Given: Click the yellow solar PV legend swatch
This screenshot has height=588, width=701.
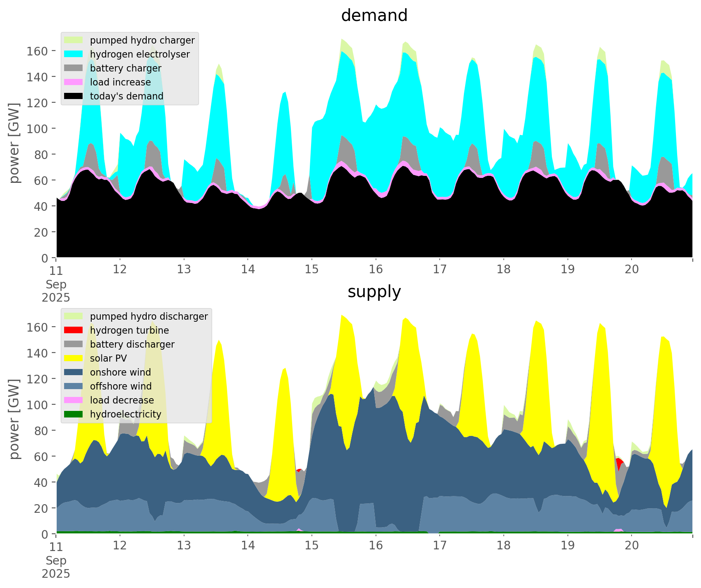Looking at the screenshot, I should [x=74, y=358].
